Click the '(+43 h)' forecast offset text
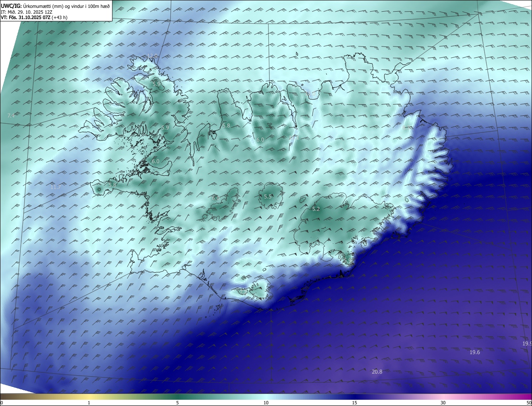The width and height of the screenshot is (532, 406). (x=60, y=18)
